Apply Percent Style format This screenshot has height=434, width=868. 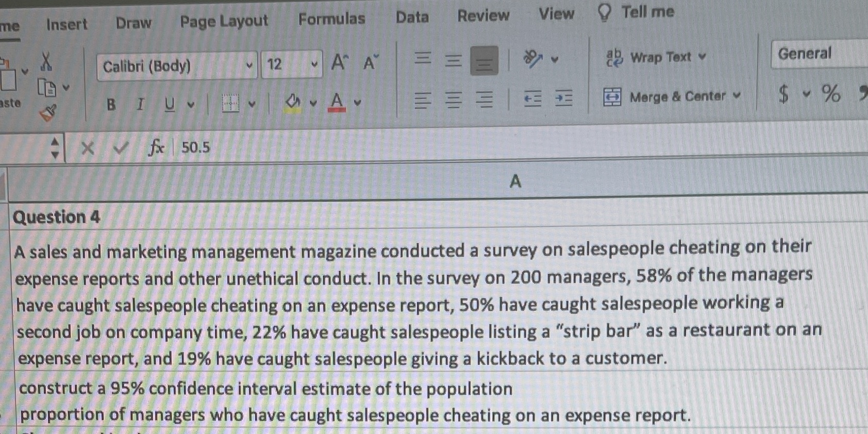[x=831, y=93]
